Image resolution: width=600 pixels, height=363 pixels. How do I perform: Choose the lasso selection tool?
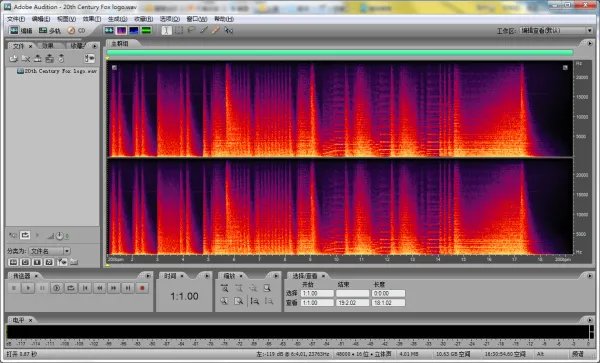tap(191, 30)
